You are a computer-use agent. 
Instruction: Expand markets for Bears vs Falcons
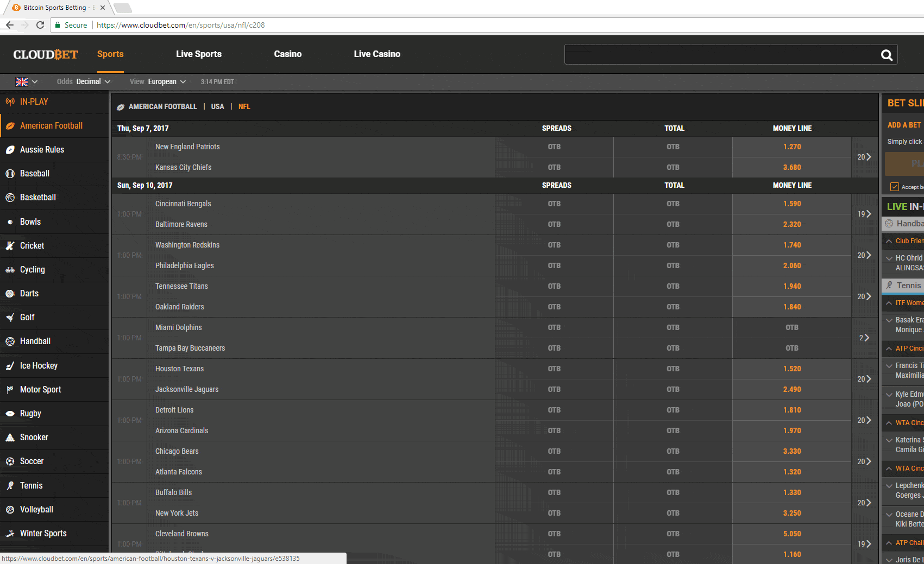[x=864, y=461]
